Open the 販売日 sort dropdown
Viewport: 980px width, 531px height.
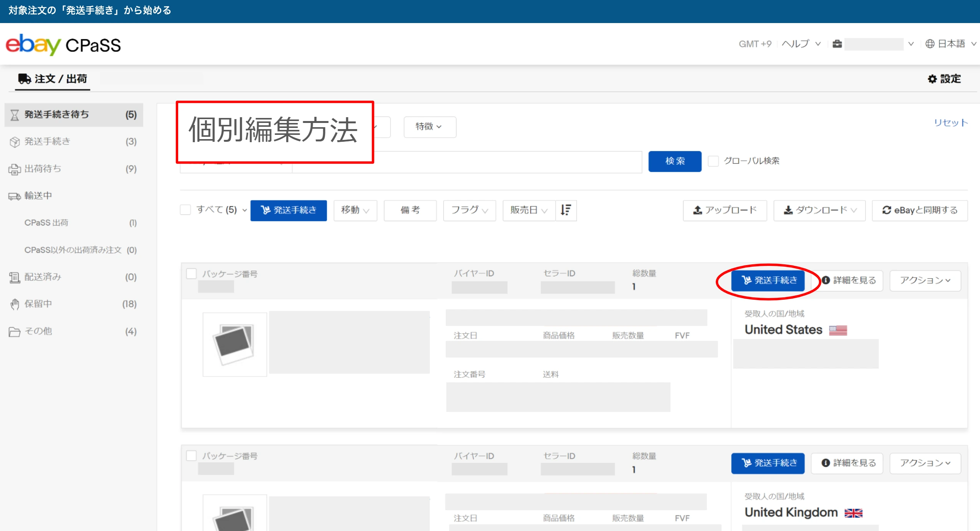[529, 210]
